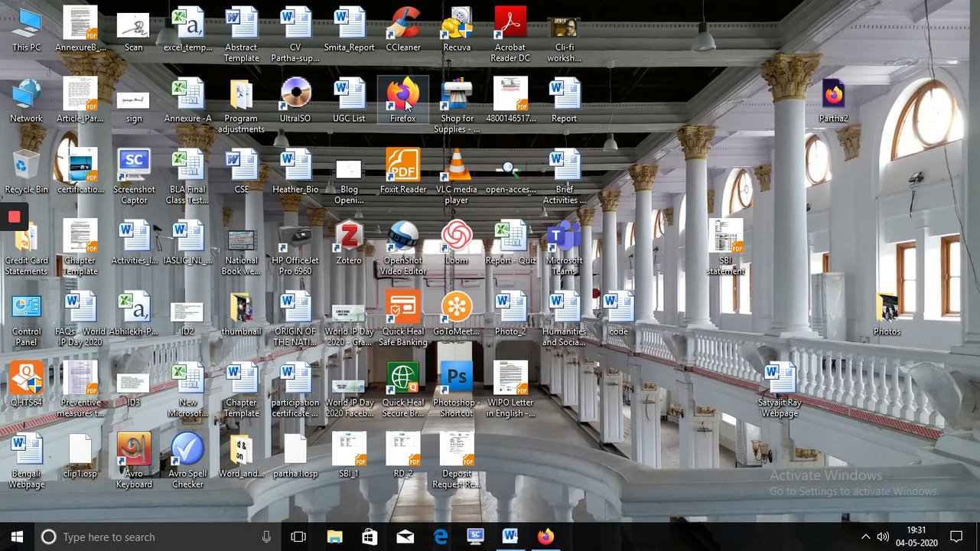This screenshot has width=980, height=551.
Task: Click the taskbar search box
Action: pyautogui.click(x=158, y=537)
